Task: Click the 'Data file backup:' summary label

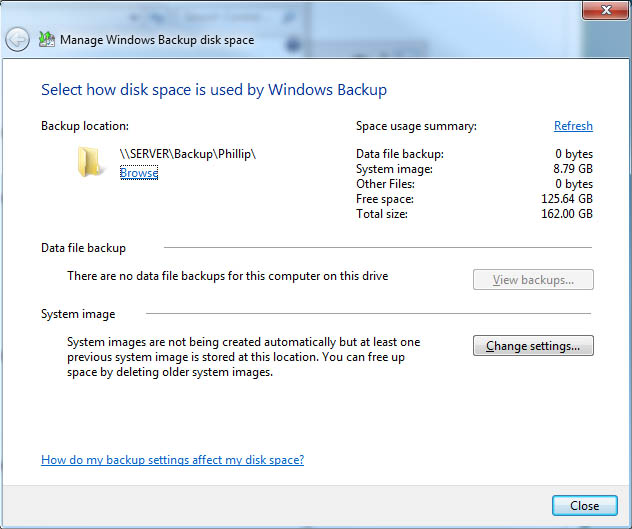Action: tap(400, 154)
